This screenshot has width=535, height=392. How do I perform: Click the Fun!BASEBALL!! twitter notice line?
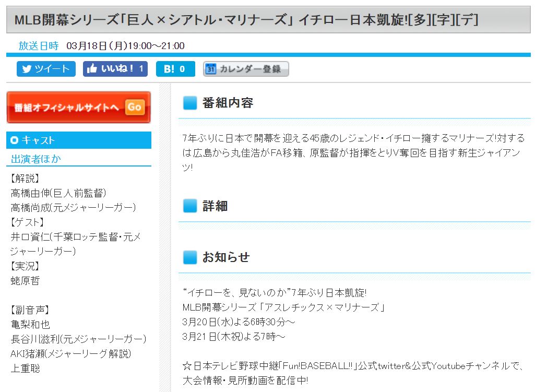(x=353, y=366)
